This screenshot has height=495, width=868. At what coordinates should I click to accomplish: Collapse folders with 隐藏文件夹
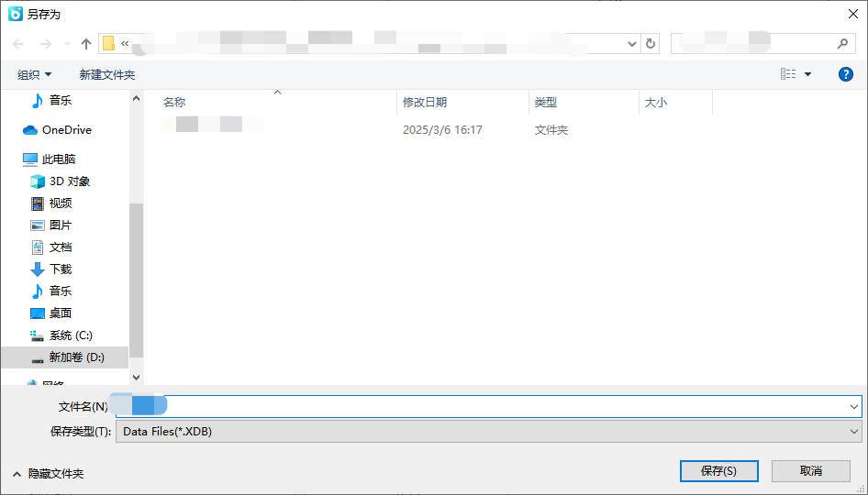click(x=49, y=474)
